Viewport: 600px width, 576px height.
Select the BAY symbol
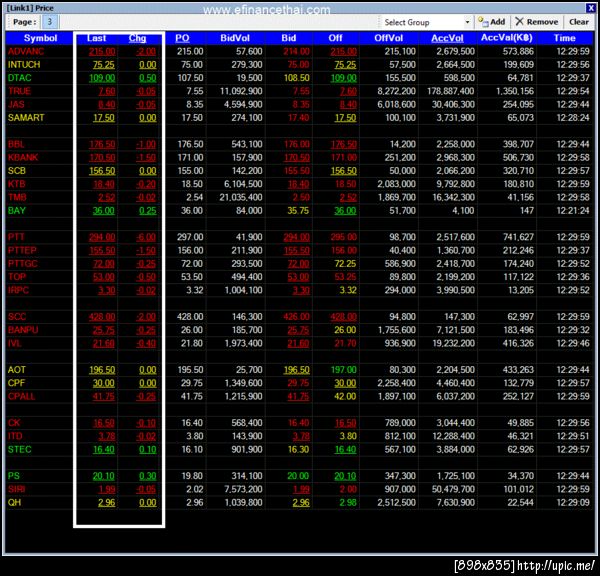click(x=17, y=210)
